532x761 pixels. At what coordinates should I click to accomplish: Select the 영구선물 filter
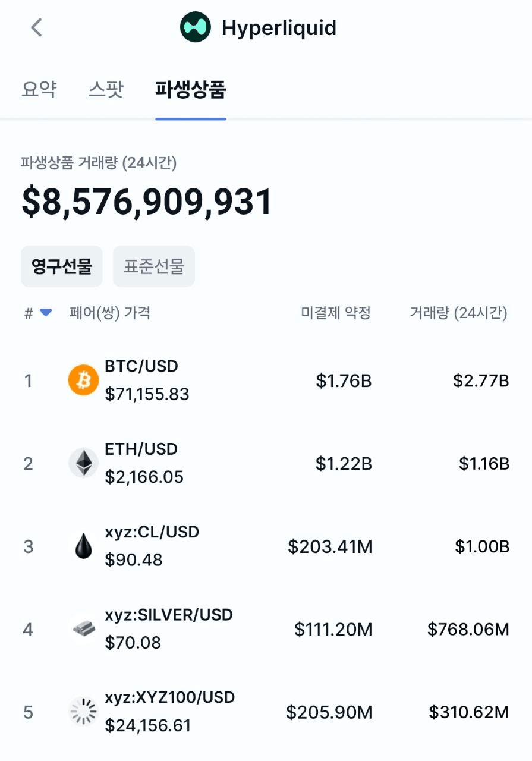coord(62,266)
